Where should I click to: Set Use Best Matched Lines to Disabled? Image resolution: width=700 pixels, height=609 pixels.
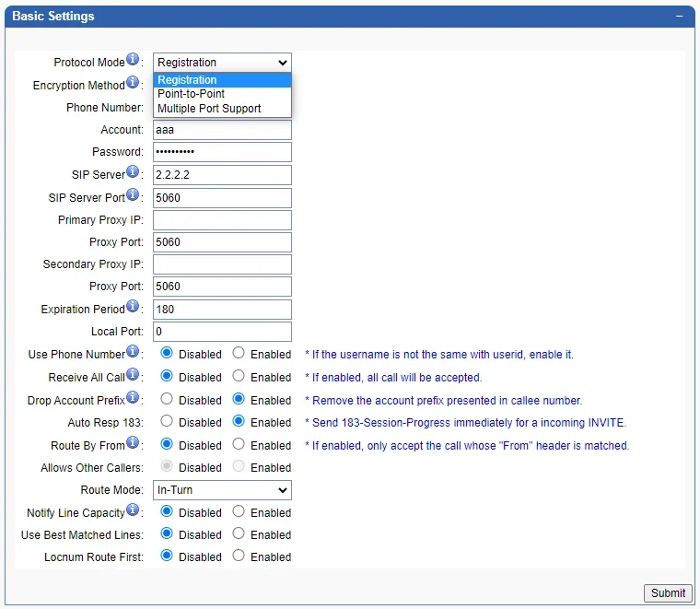tap(167, 533)
